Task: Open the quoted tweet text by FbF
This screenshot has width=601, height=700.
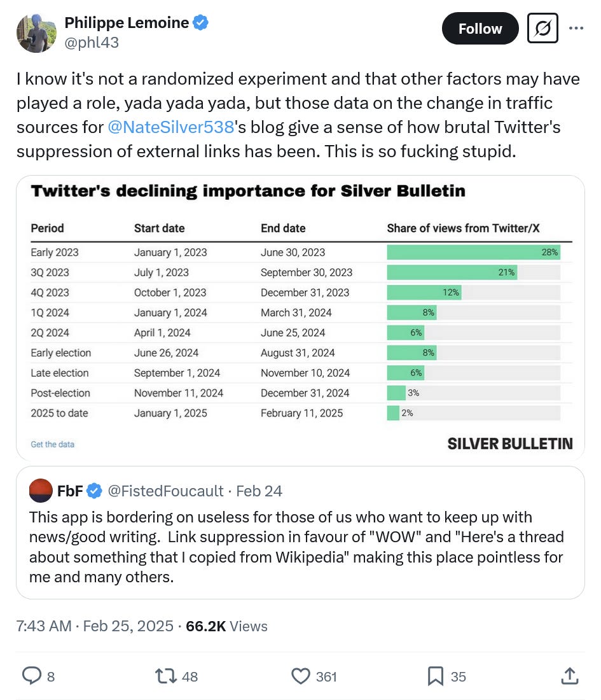Action: pyautogui.click(x=296, y=547)
